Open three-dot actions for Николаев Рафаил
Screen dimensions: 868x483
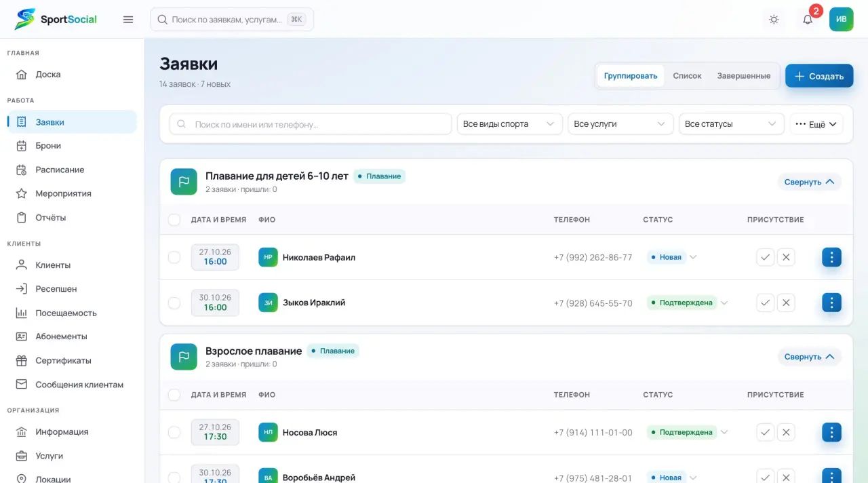click(x=831, y=258)
